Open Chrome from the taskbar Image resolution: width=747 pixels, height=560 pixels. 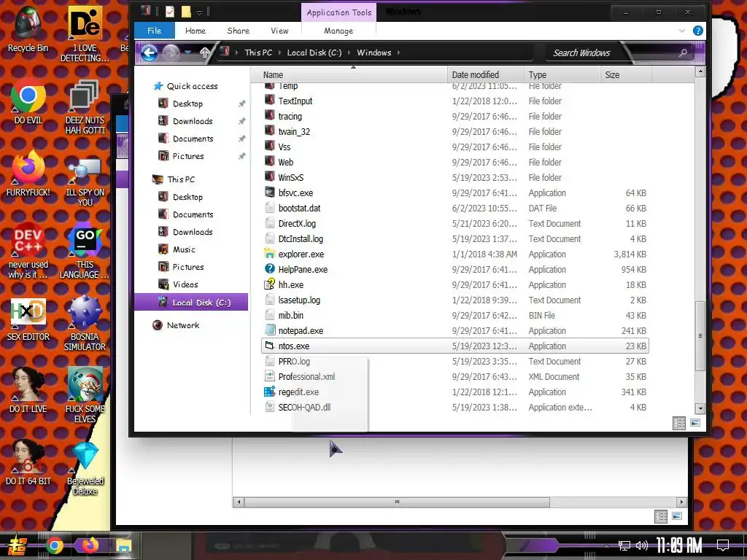54,545
